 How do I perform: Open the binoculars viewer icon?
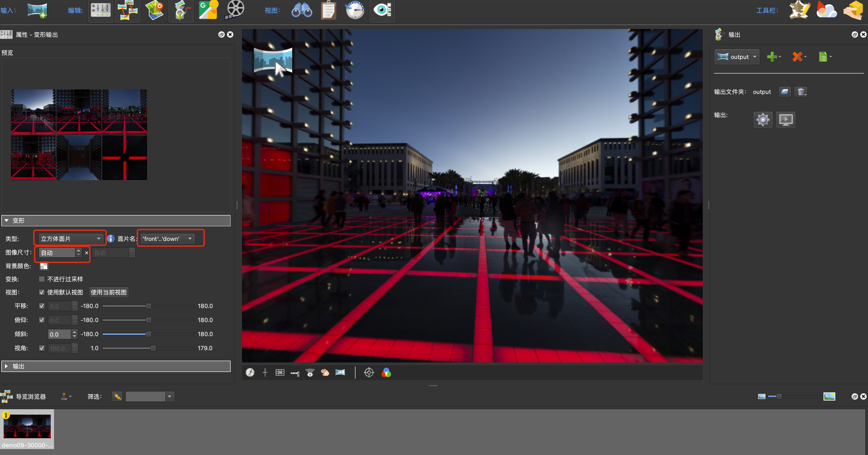click(301, 10)
